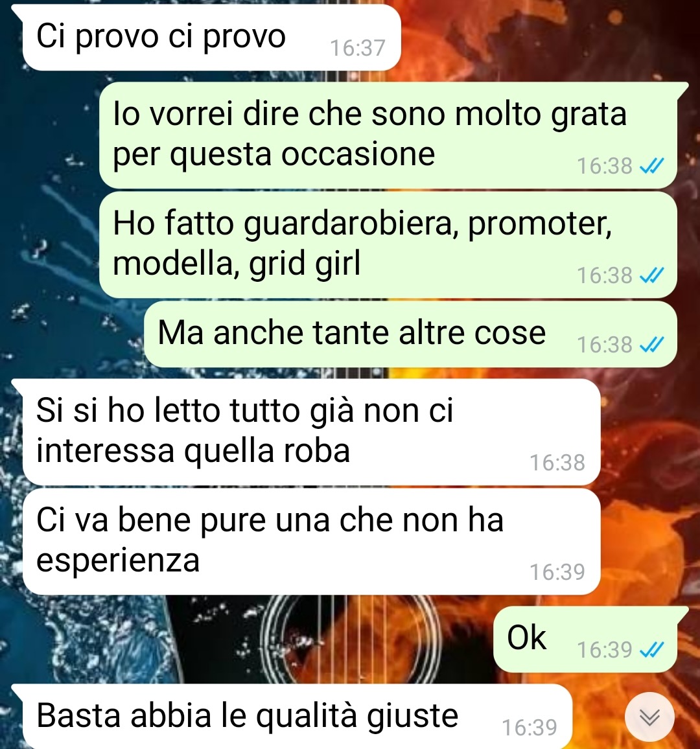Tap the word "esperienza" in received message
Image resolution: width=700 pixels, height=749 pixels.
(118, 561)
